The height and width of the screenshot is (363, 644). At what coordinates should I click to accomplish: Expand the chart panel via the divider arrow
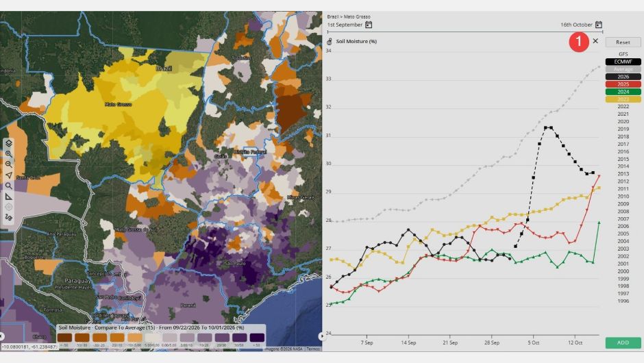pos(322,336)
